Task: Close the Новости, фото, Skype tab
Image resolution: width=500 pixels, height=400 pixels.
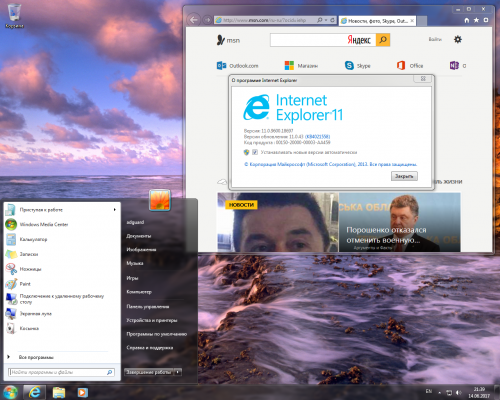Action: pyautogui.click(x=412, y=21)
